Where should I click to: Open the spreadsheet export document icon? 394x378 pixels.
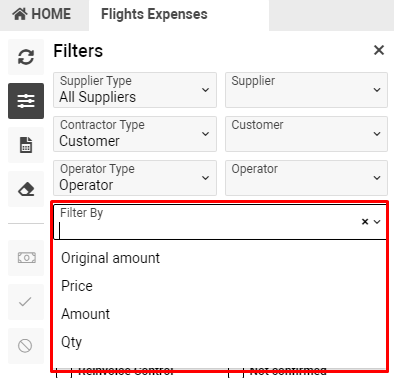26,145
